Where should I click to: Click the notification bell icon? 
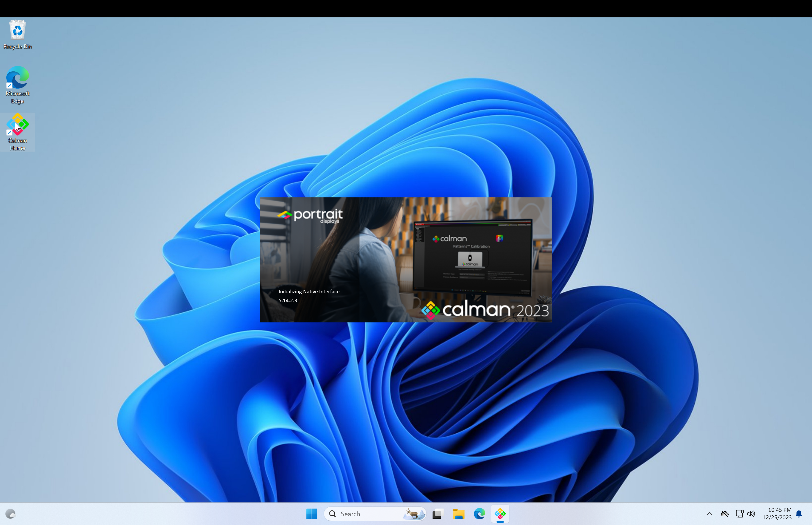tap(798, 513)
